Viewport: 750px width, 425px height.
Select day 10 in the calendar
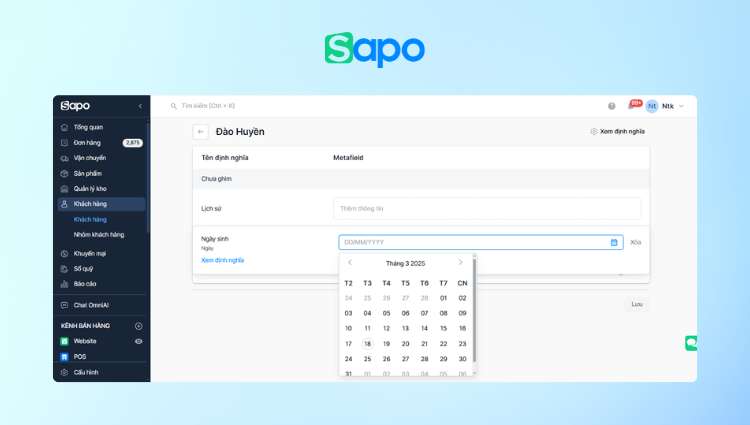point(348,328)
